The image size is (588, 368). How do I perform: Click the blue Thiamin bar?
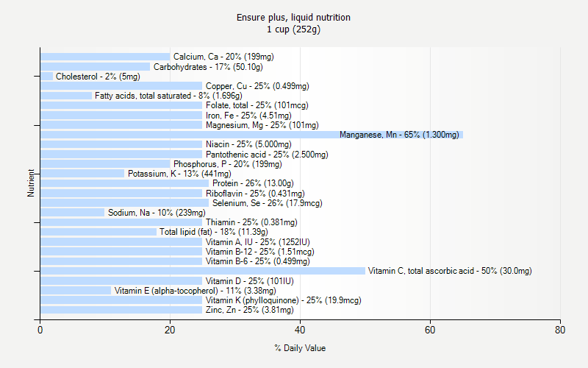point(121,222)
